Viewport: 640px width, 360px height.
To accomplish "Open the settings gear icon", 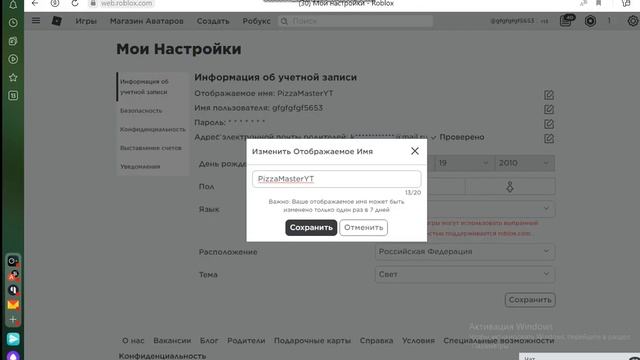I will [633, 21].
